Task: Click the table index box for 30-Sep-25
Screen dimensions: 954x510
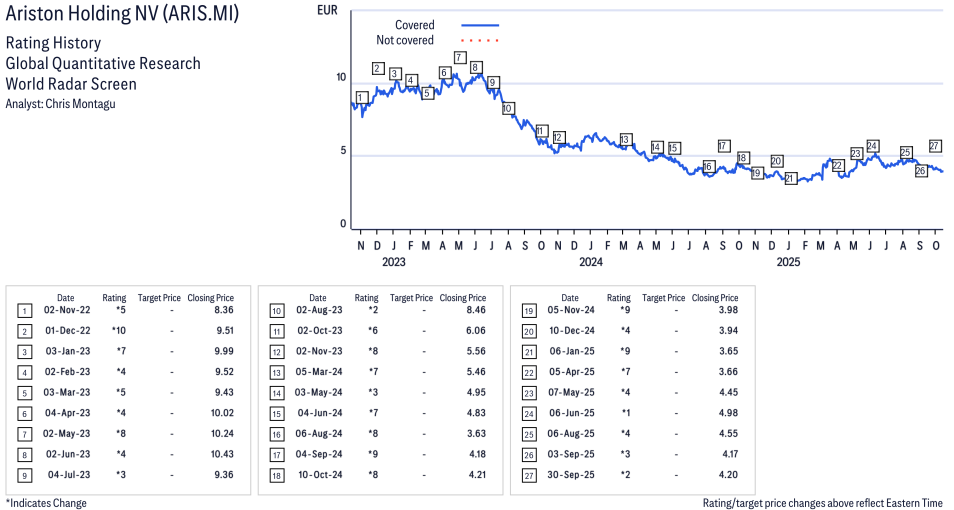Action: click(528, 475)
